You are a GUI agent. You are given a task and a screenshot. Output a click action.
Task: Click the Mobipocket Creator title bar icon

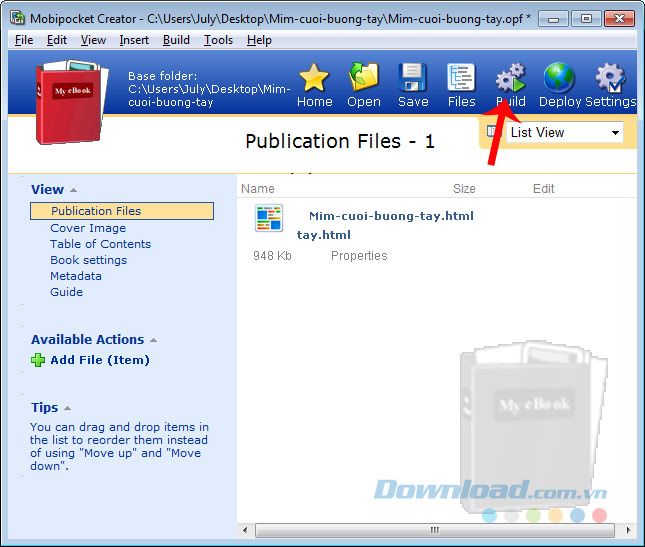(18, 19)
